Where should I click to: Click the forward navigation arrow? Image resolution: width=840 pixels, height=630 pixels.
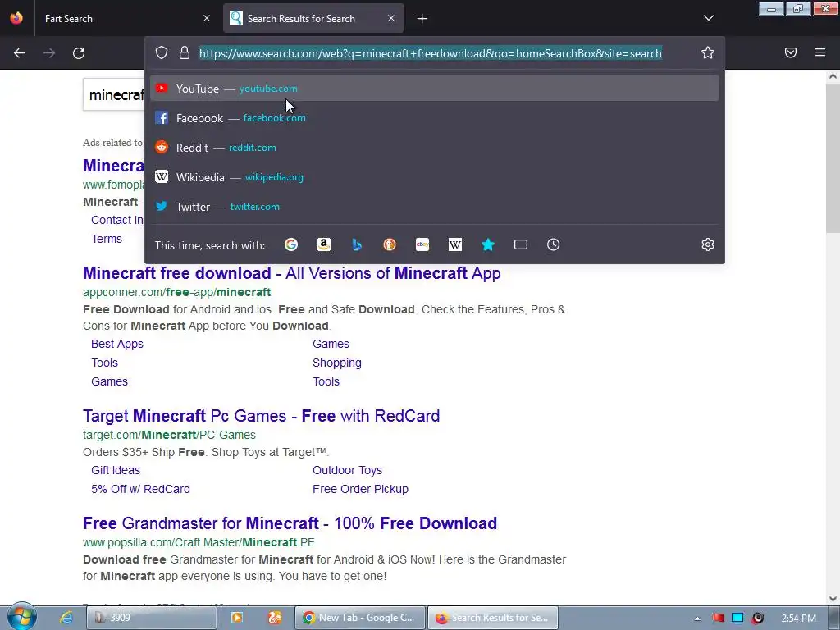[x=49, y=53]
